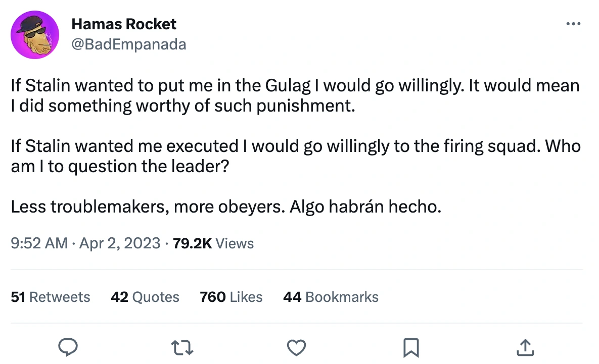Open the reply composer via the reply icon
The width and height of the screenshot is (599, 364).
68,347
